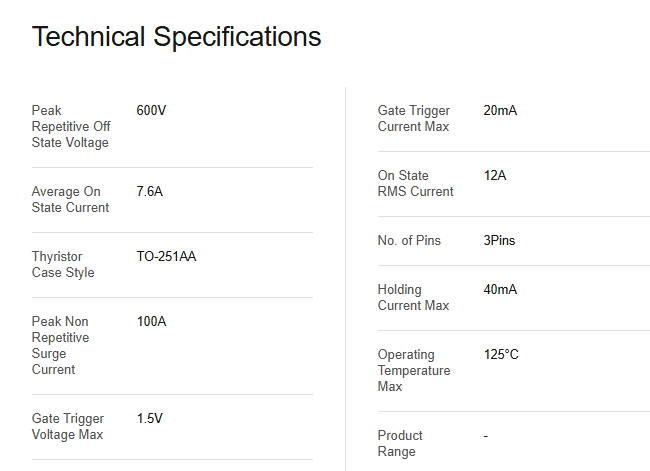The image size is (650, 471).
Task: Select the Product Range label
Action: [x=400, y=444]
